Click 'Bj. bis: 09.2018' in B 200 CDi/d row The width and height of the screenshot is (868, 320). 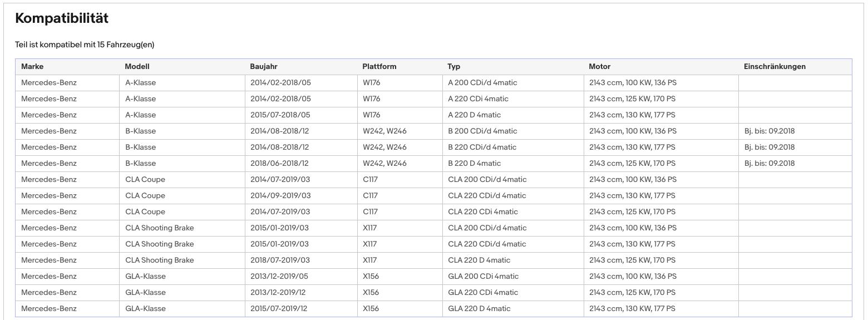770,131
